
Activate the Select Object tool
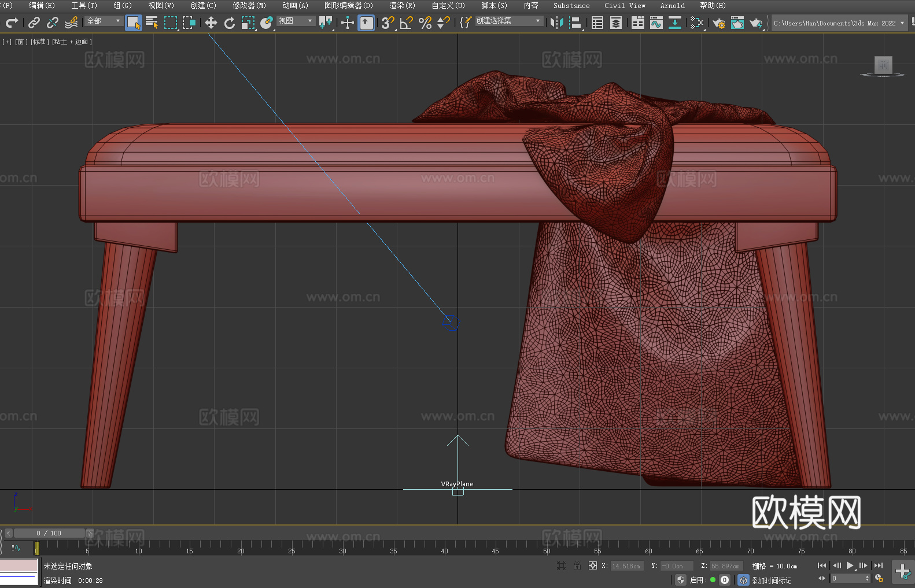click(x=133, y=23)
